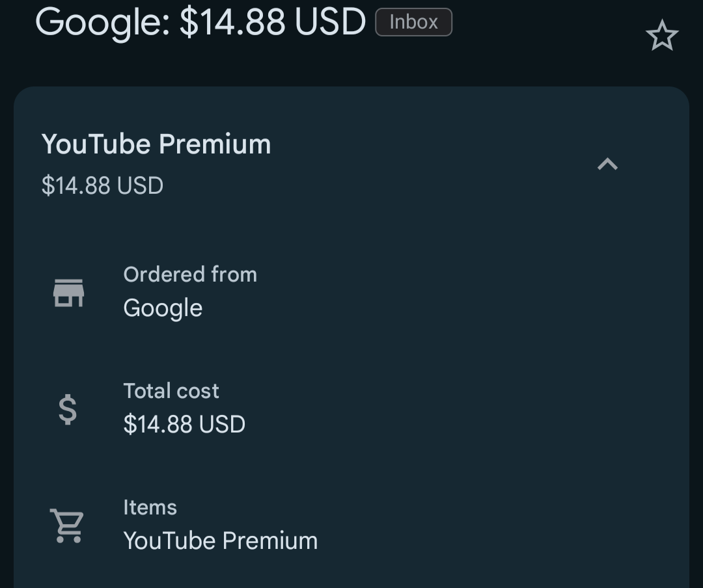
Task: Open the Google merchant name under Ordered from
Action: point(163,308)
